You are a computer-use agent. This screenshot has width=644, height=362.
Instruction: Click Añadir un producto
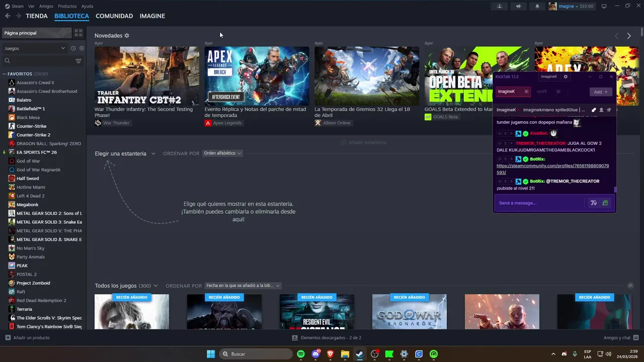(28, 338)
